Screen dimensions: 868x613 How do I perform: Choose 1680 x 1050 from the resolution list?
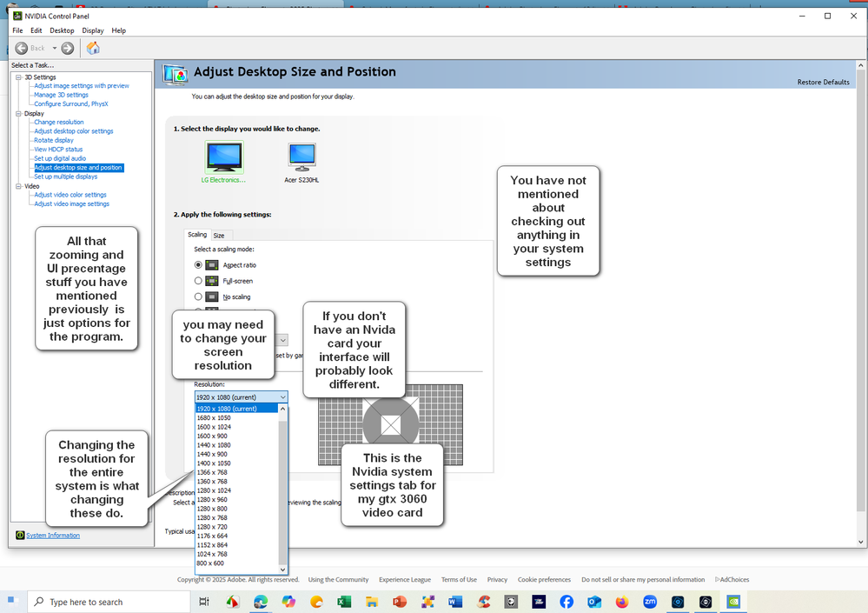click(236, 418)
